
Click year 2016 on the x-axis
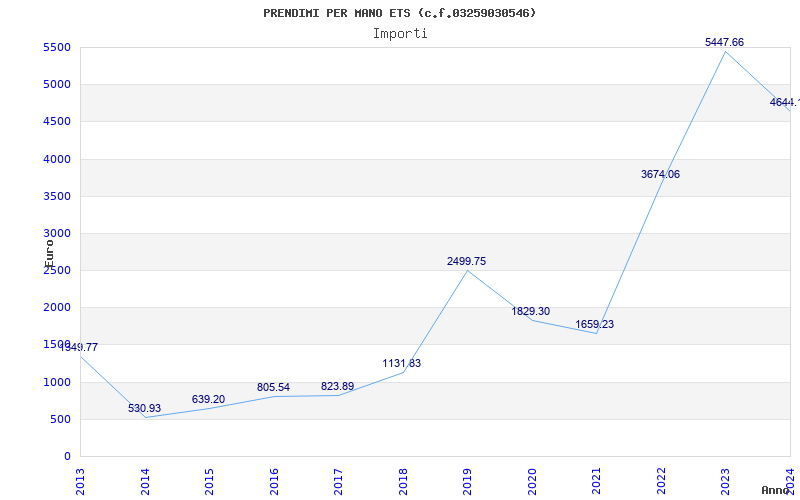[x=274, y=481]
